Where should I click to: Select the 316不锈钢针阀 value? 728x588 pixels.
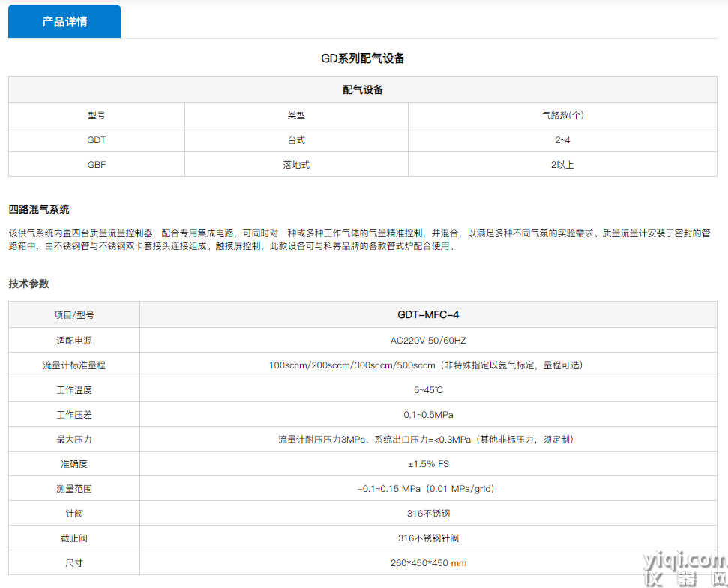point(428,538)
